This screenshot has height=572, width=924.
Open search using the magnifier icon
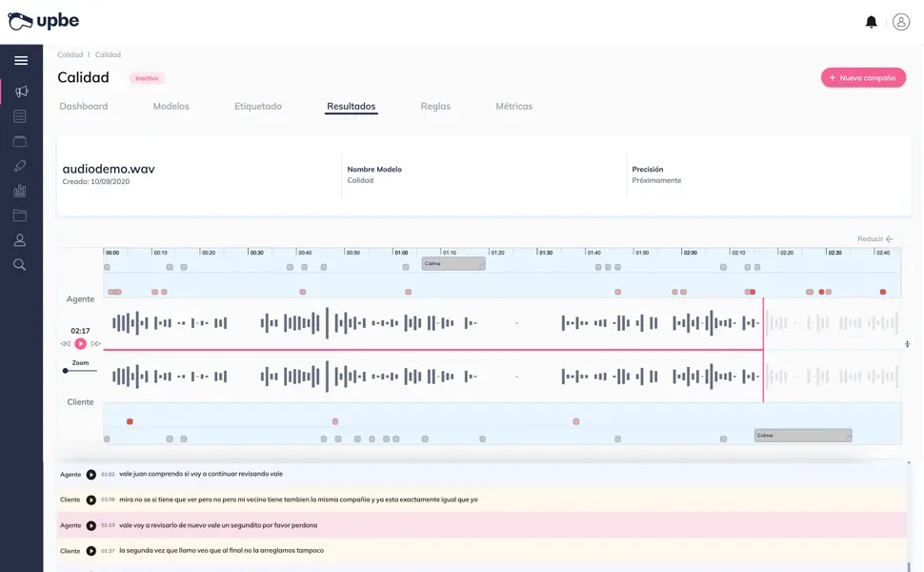21,264
